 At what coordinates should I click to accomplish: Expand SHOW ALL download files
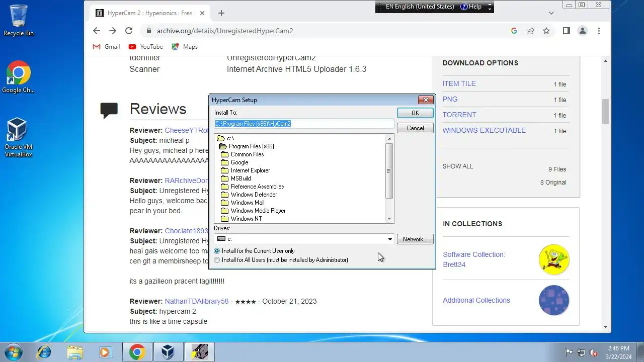458,166
